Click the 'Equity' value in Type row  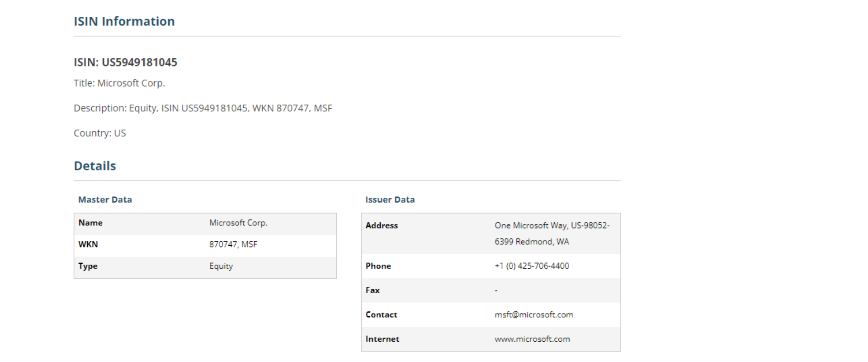pos(221,266)
